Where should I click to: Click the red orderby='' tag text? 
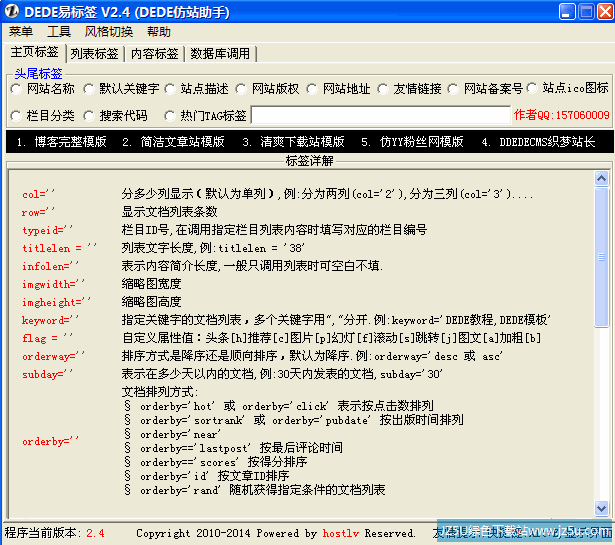coord(50,441)
